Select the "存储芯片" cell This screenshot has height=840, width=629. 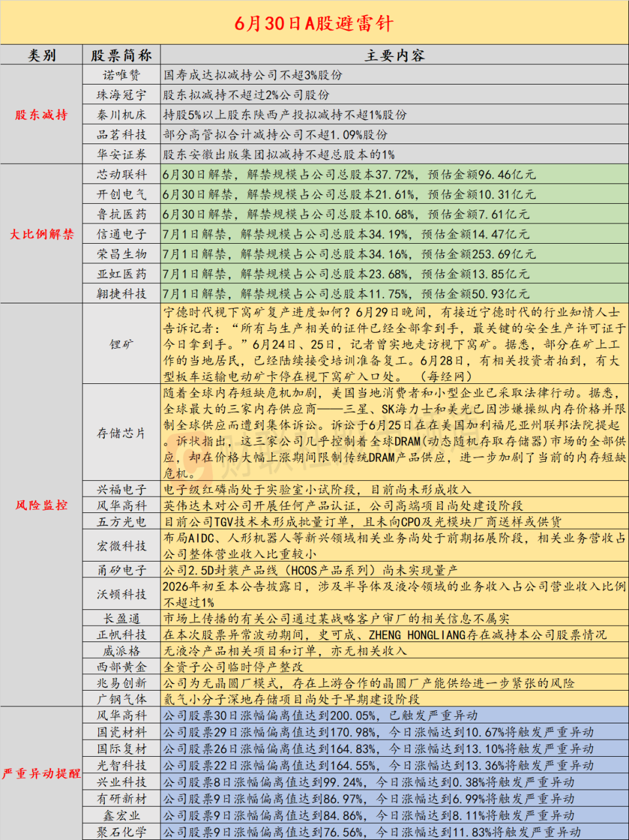coord(122,433)
